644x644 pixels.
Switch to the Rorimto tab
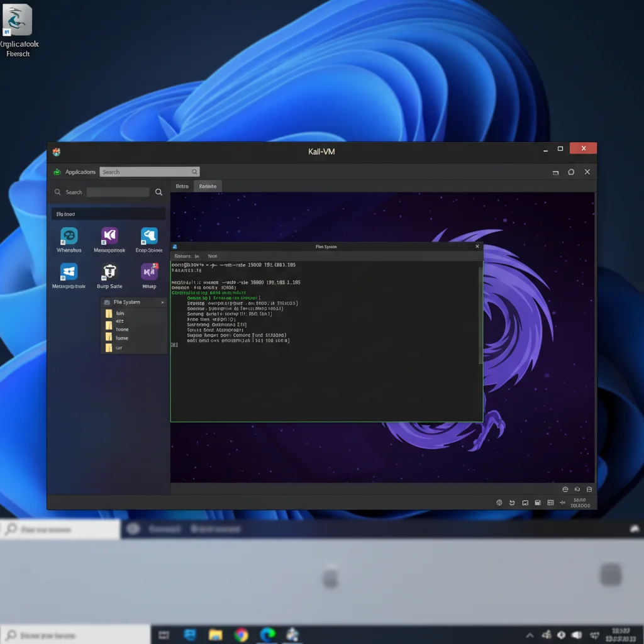[208, 186]
